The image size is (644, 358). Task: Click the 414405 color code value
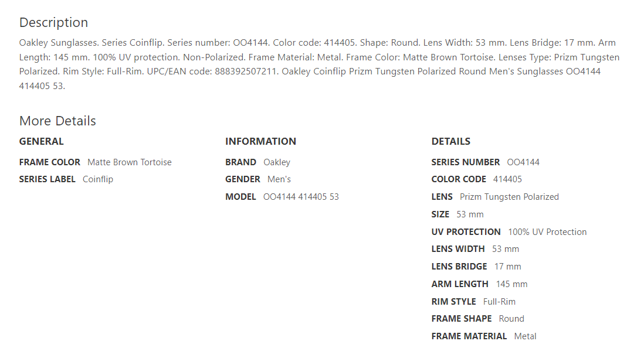(507, 179)
